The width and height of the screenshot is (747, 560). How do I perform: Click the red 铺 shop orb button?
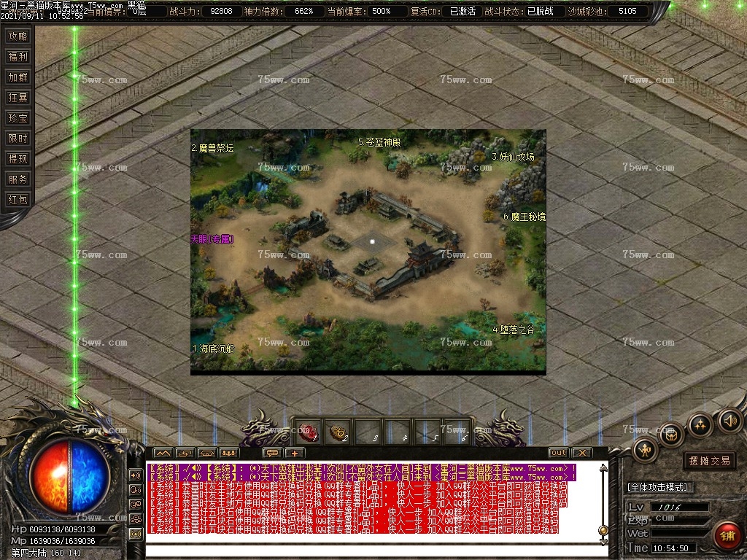727,536
